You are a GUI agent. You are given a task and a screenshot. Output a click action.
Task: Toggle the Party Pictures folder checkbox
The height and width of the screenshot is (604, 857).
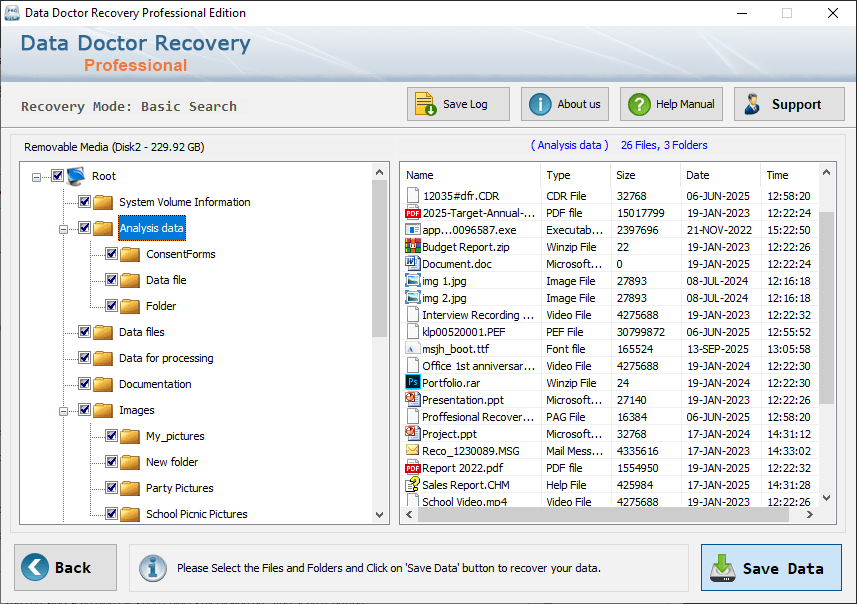click(x=111, y=488)
